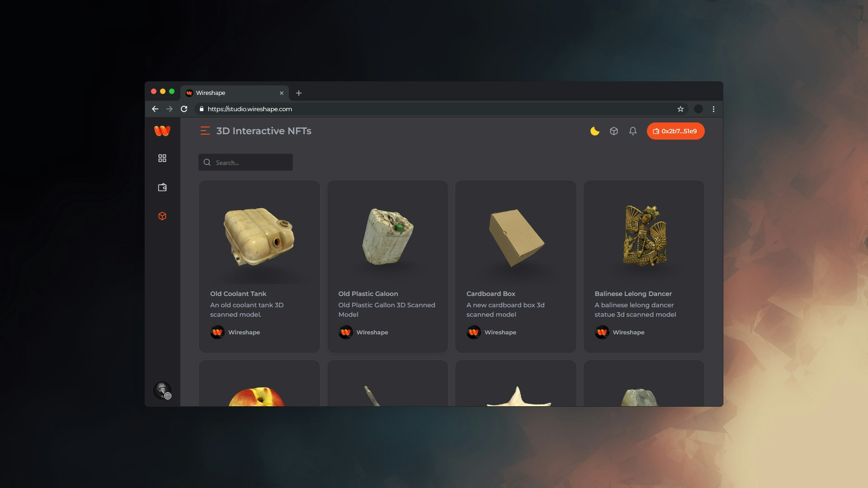
Task: Open the Old Plastic Galoon model thumbnail
Action: point(388,236)
